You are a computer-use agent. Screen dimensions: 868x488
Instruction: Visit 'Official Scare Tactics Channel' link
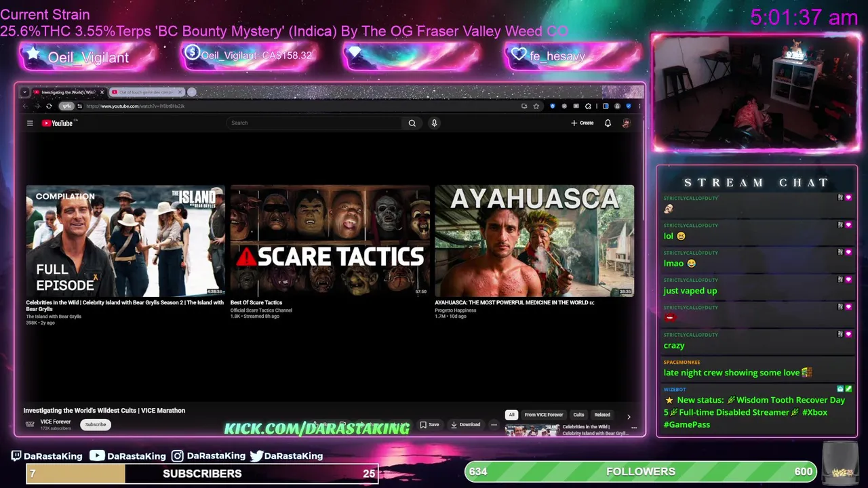click(261, 310)
